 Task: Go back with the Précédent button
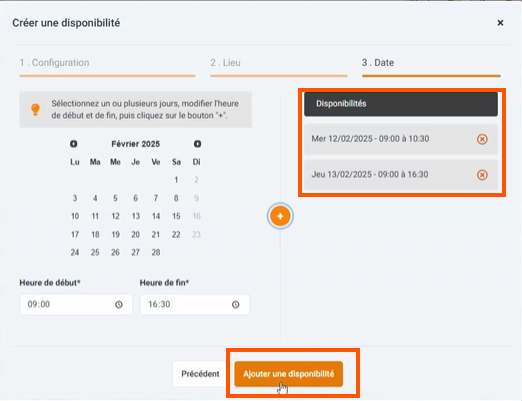click(x=200, y=374)
